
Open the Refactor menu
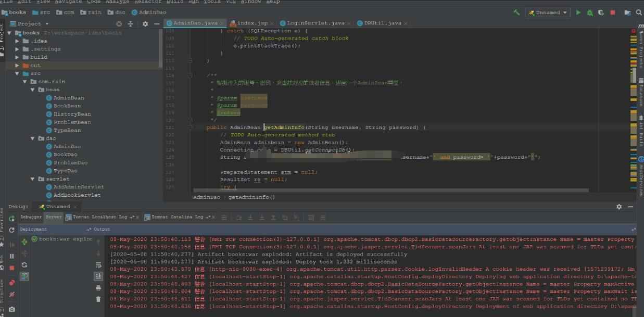(x=148, y=2)
